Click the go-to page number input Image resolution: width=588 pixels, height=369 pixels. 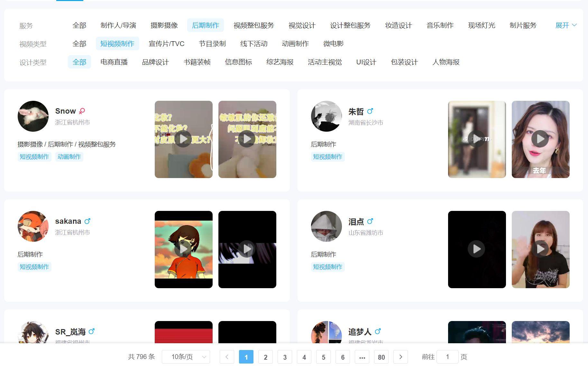[447, 357]
